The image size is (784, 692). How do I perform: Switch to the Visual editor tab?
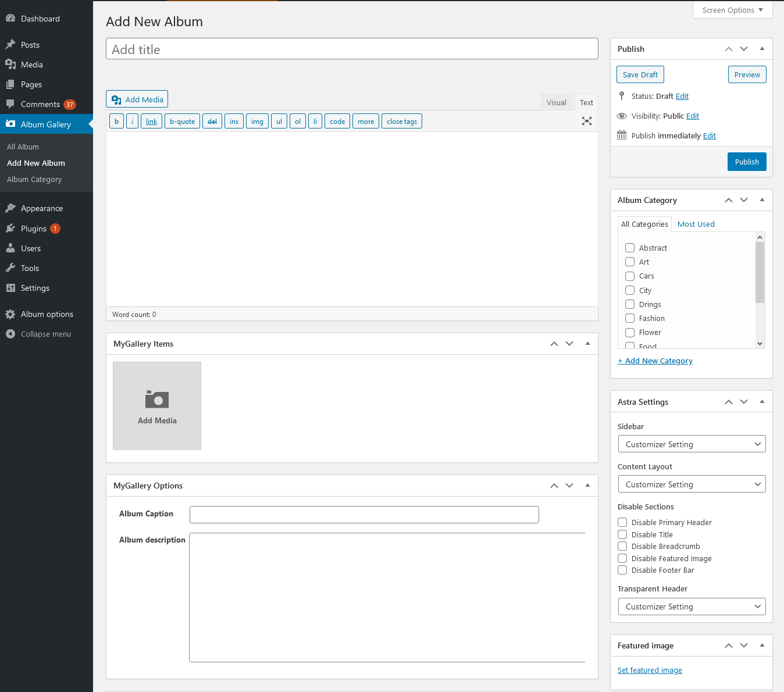click(557, 102)
